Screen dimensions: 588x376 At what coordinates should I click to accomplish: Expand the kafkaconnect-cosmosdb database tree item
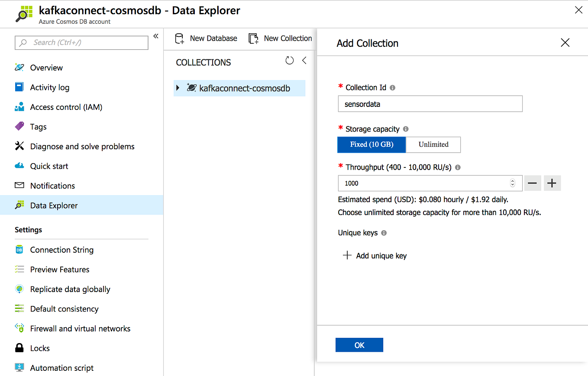[x=179, y=88]
